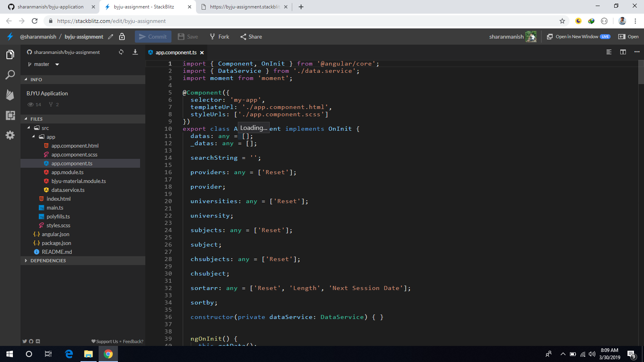Viewport: 644px width, 362px height.
Task: Click the sync repository icon
Action: click(121, 52)
